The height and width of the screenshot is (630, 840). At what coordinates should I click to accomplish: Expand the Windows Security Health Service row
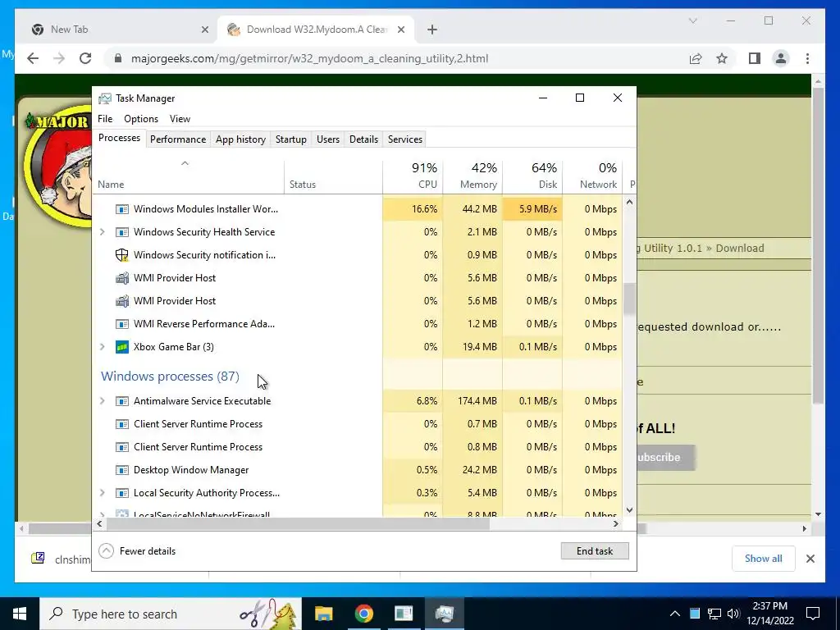click(x=103, y=232)
